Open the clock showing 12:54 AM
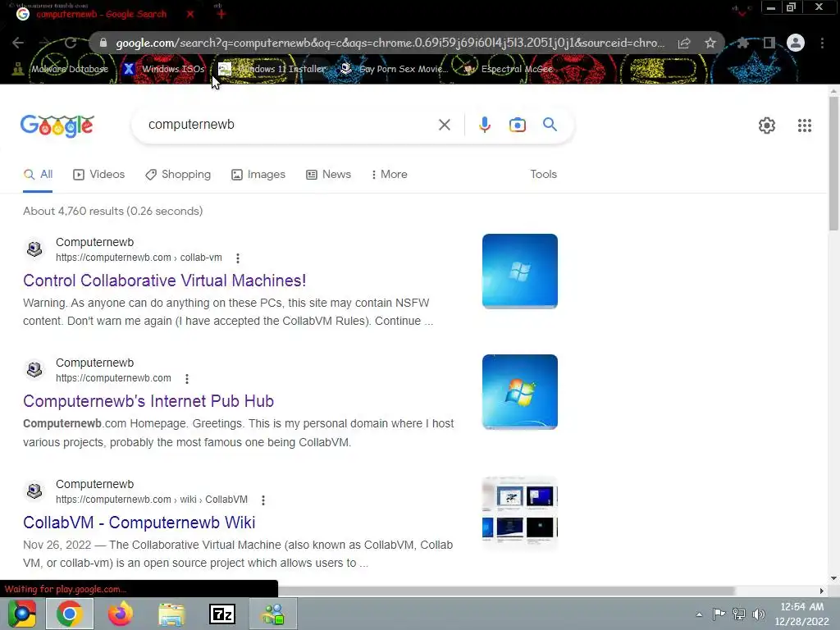This screenshot has height=630, width=840. 802,614
